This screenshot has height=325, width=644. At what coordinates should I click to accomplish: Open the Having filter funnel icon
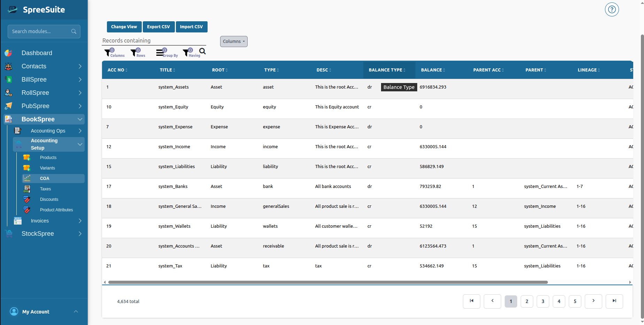[186, 53]
